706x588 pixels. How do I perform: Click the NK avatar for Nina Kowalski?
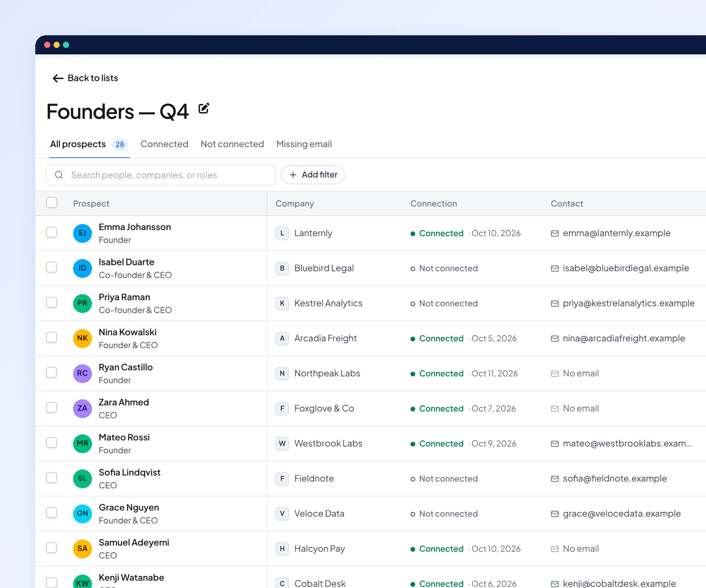click(x=82, y=338)
